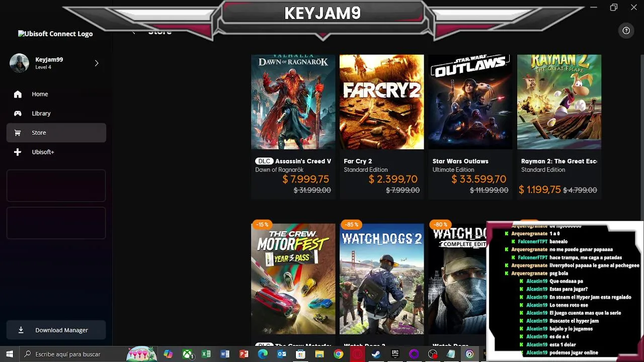644x362 pixels.
Task: Open Microsoft Store from taskbar
Action: (300, 354)
